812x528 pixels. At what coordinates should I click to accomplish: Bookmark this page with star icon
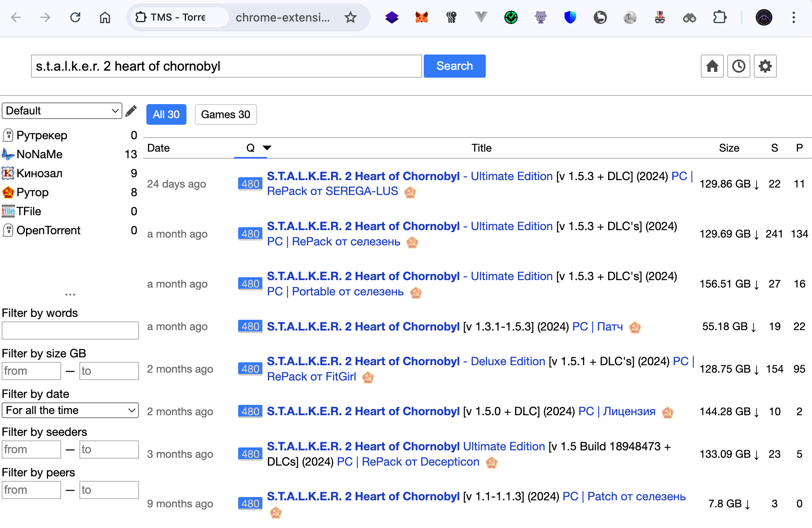point(350,17)
